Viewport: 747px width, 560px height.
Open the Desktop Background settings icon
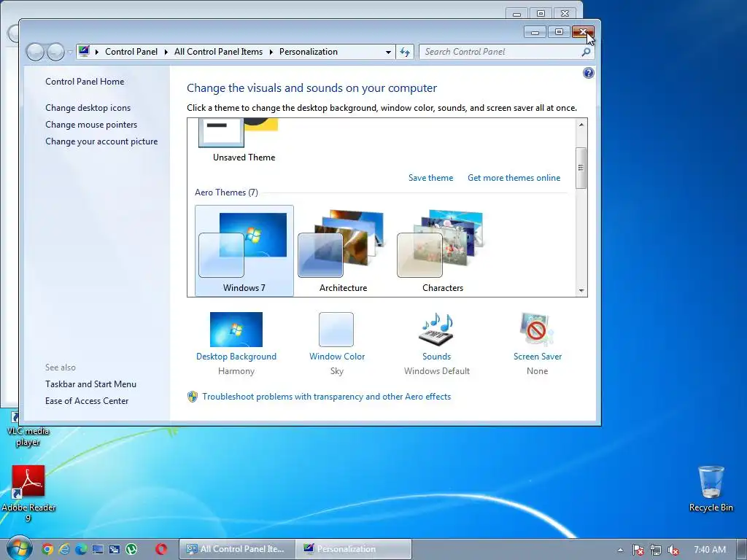pos(236,329)
